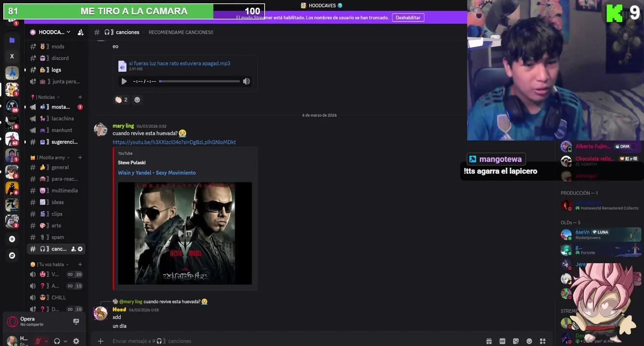Click the user avatar in the bottom panel
The height and width of the screenshot is (346, 644).
[x=12, y=341]
